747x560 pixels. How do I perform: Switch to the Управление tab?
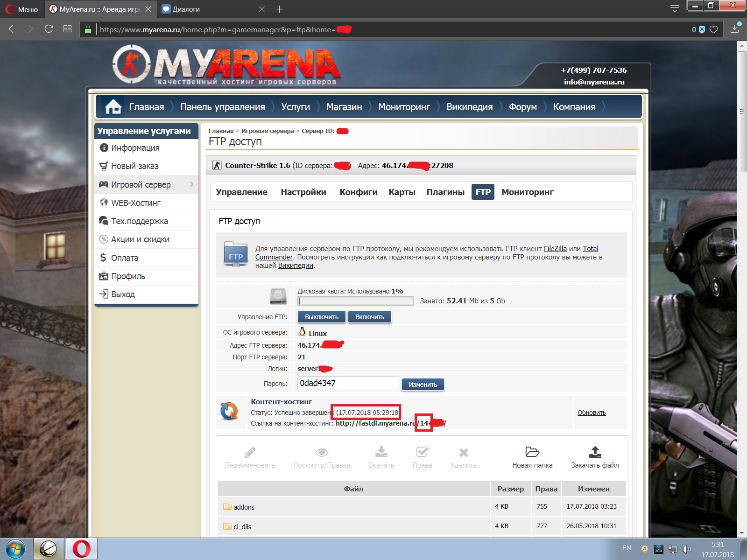pos(242,192)
